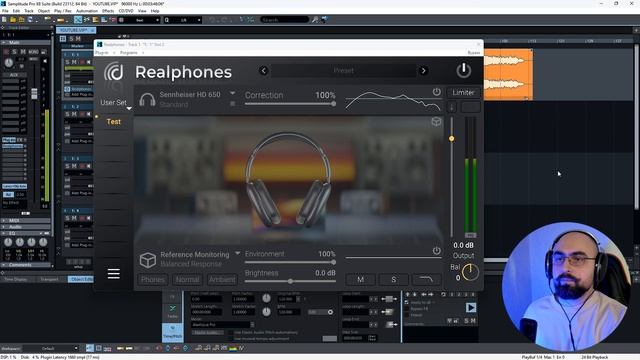The image size is (640, 360).
Task: Adjust the Environment slider
Action: 290,262
